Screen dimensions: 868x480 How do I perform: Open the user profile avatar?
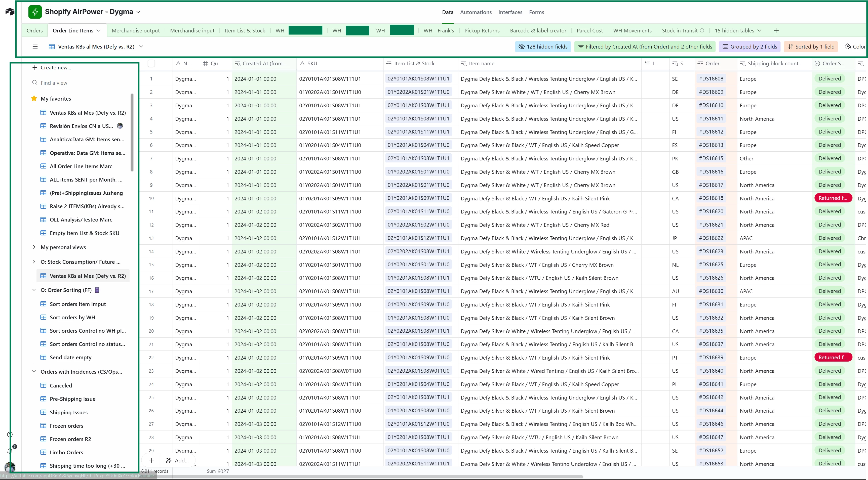tap(10, 467)
